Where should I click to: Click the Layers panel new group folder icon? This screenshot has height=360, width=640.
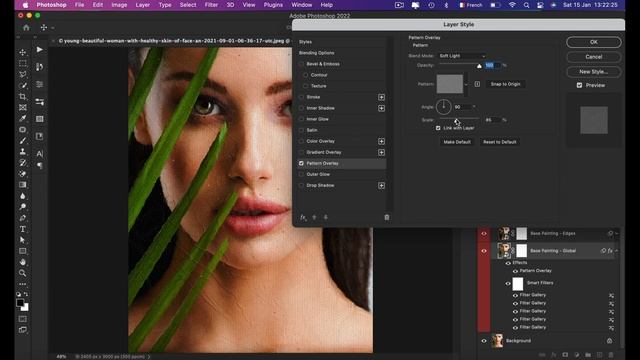pos(588,355)
